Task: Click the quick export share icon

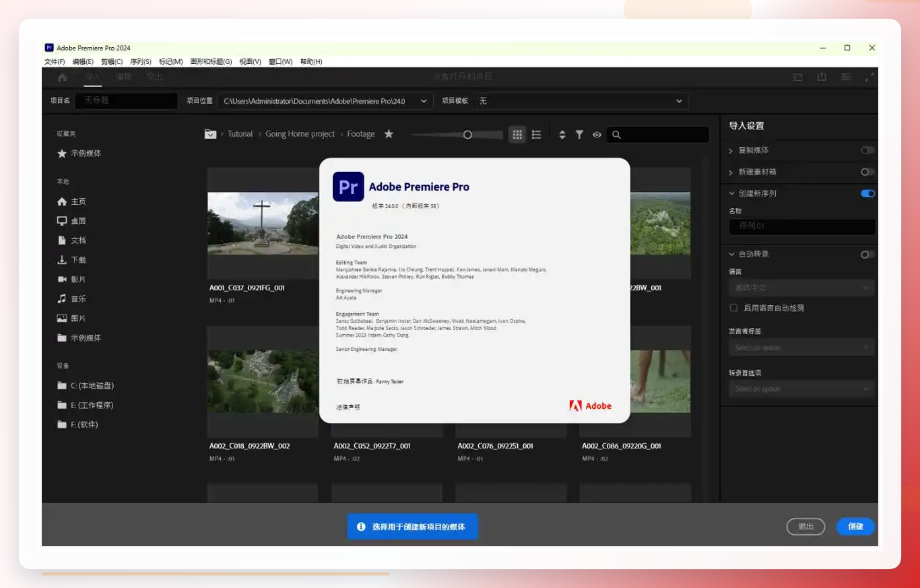Action: (x=822, y=77)
